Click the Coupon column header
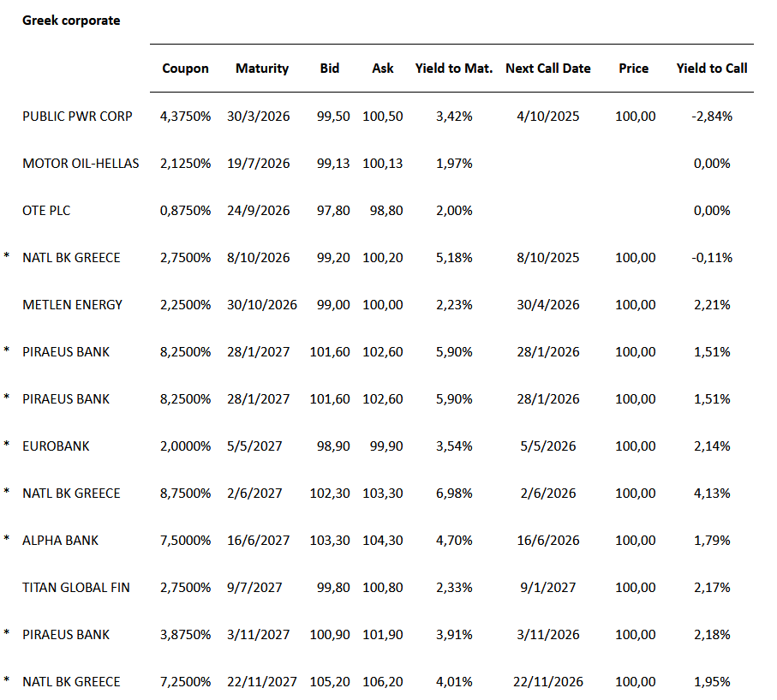777x700 pixels. (x=185, y=69)
